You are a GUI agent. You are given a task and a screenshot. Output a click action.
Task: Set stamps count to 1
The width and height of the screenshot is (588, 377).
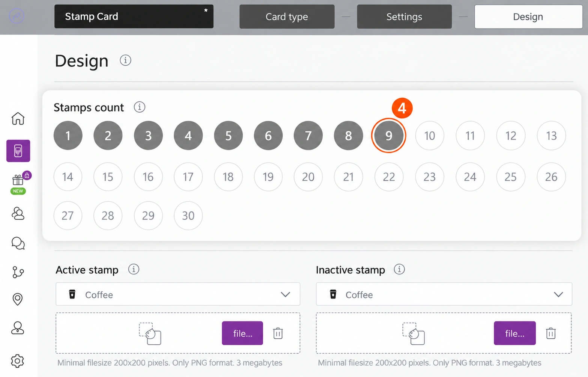click(x=68, y=136)
